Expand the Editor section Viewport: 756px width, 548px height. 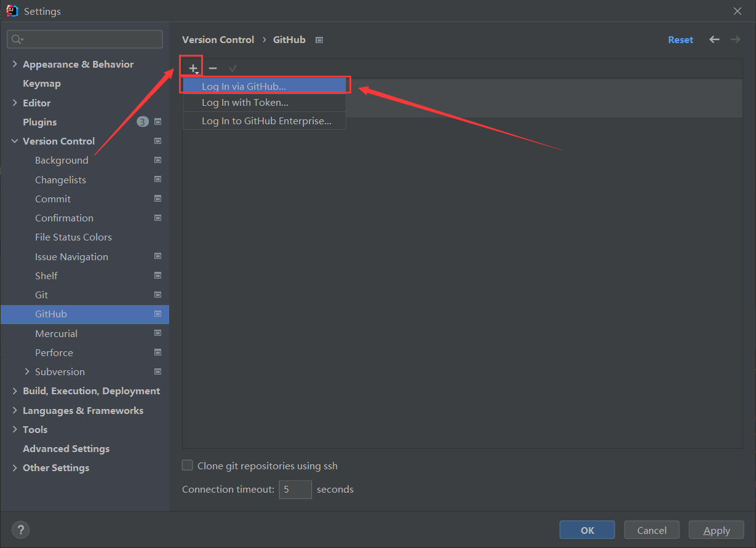click(15, 103)
